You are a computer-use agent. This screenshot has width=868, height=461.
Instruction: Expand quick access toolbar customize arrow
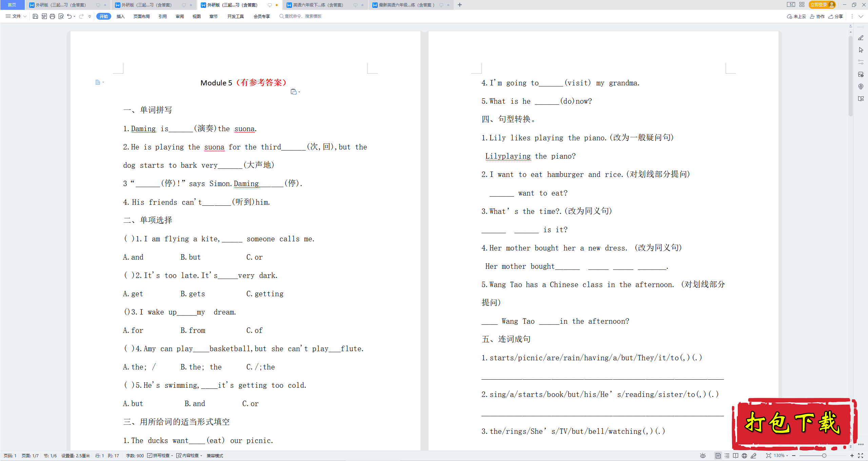pyautogui.click(x=90, y=16)
